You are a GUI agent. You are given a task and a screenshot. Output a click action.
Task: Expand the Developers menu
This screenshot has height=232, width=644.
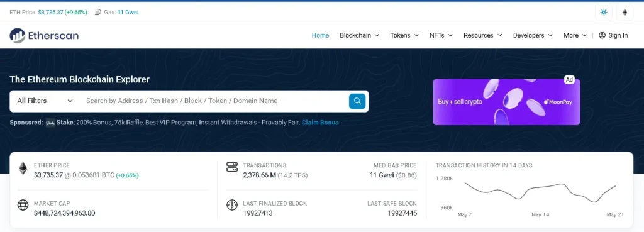533,35
